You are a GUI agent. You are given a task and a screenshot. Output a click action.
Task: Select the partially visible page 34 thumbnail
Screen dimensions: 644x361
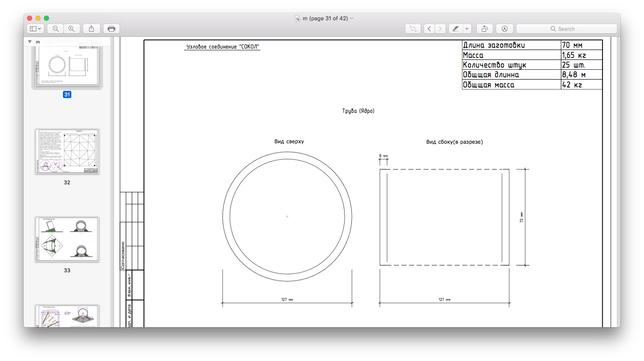(67, 316)
